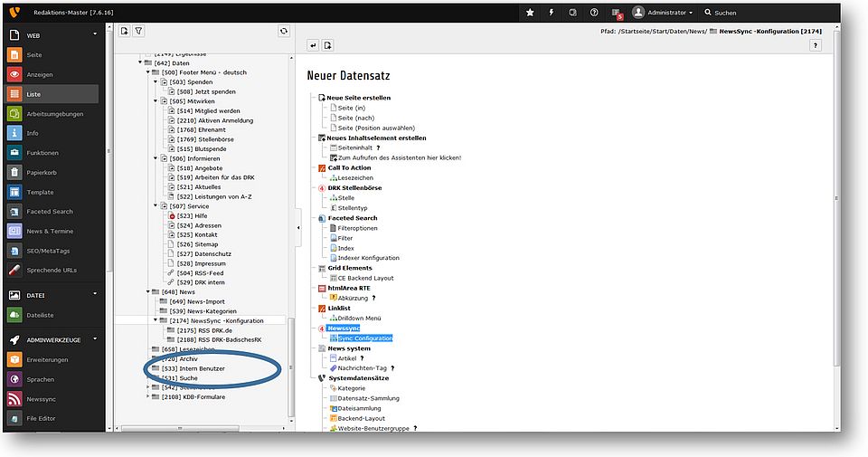This screenshot has height=457, width=868.
Task: Refresh the page tree
Action: (x=284, y=31)
